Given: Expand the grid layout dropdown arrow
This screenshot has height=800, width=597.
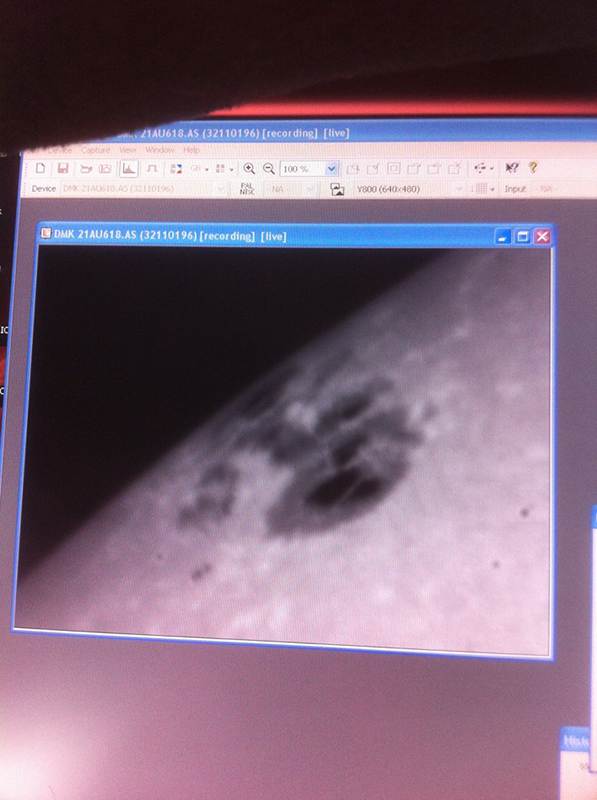Looking at the screenshot, I should click(x=231, y=169).
